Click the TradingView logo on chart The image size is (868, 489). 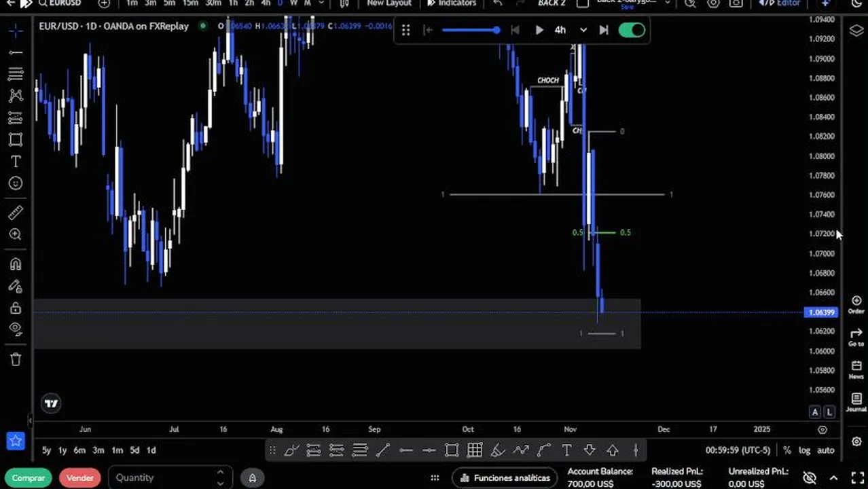pyautogui.click(x=52, y=403)
